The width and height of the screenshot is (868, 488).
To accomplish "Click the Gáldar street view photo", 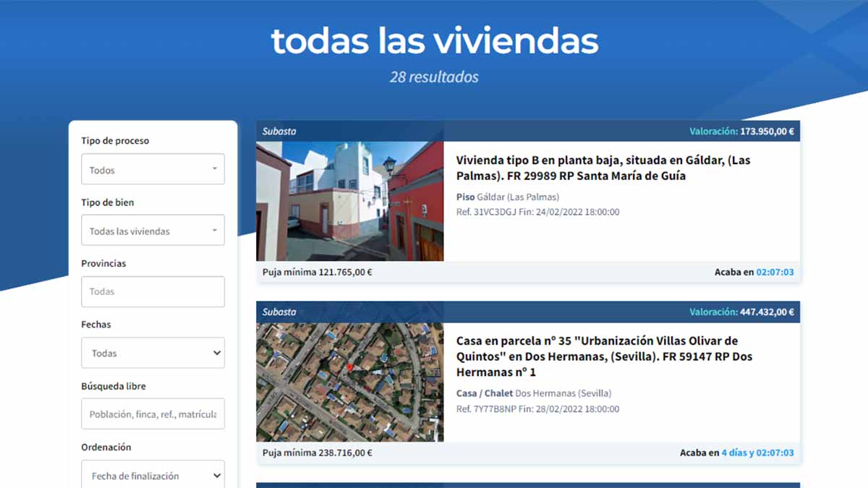I will click(x=350, y=202).
